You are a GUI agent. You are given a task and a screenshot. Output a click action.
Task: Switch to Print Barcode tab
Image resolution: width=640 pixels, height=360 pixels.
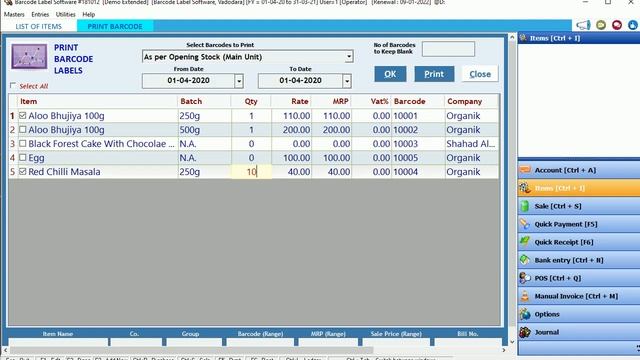click(x=115, y=26)
